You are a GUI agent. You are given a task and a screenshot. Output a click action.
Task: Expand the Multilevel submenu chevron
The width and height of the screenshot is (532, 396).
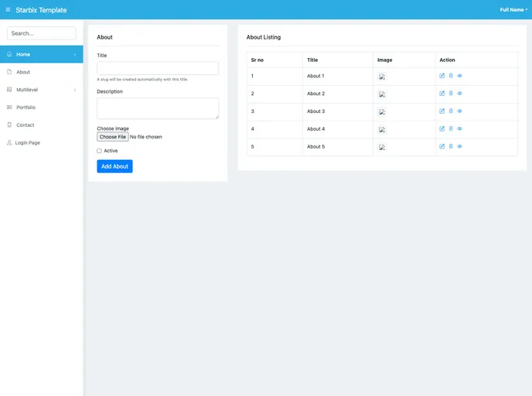75,90
